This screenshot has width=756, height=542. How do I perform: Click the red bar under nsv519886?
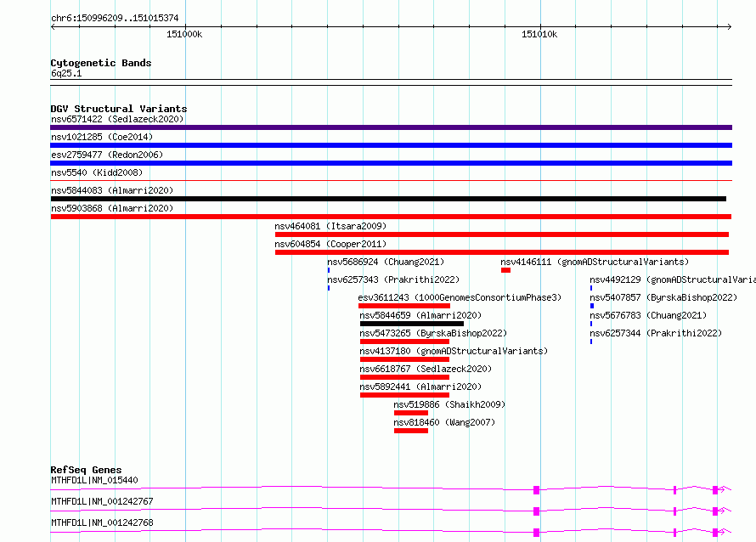(411, 413)
